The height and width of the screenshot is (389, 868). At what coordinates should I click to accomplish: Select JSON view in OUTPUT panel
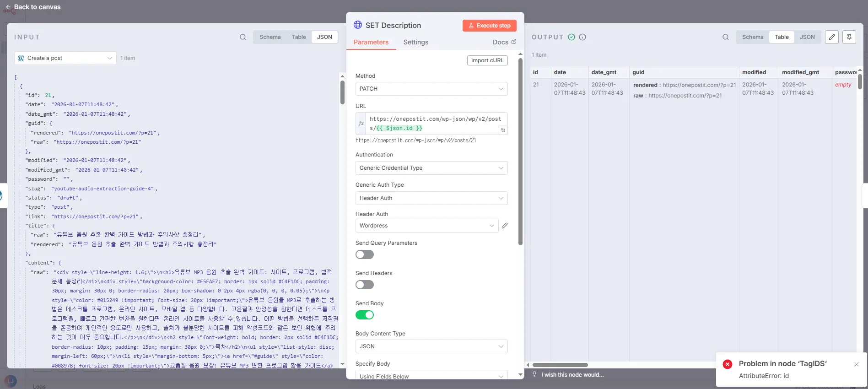tap(807, 37)
